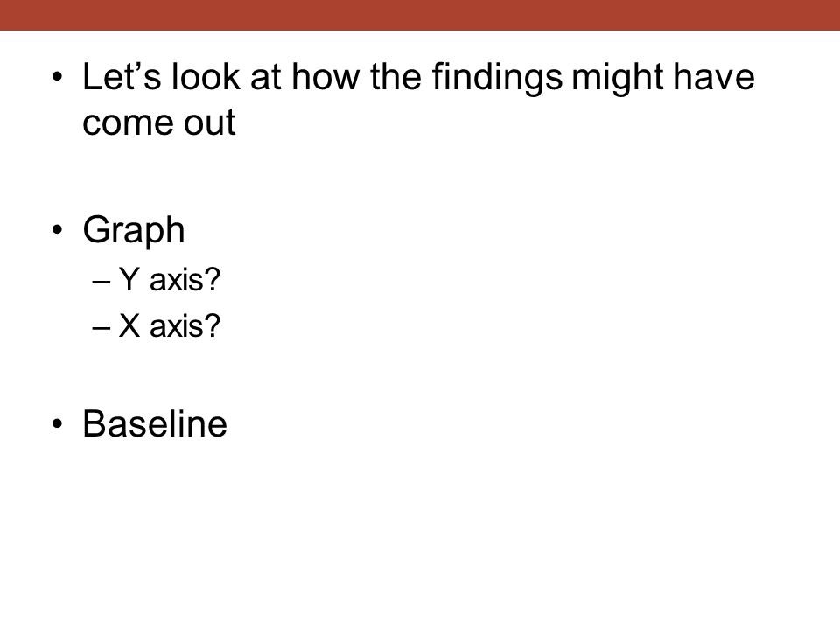Click the word "look" in first bullet
The height and width of the screenshot is (630, 840).
(206, 77)
